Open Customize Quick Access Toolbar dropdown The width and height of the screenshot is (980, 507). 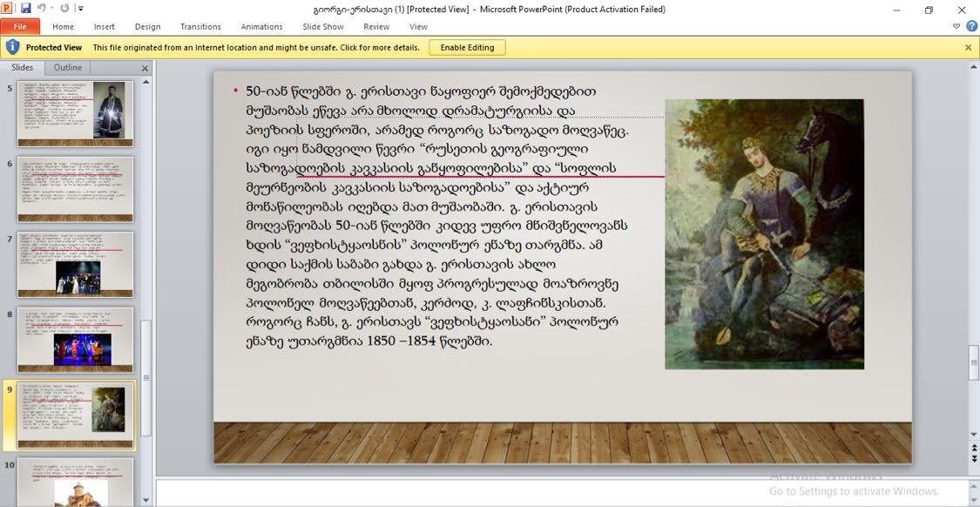pos(81,9)
